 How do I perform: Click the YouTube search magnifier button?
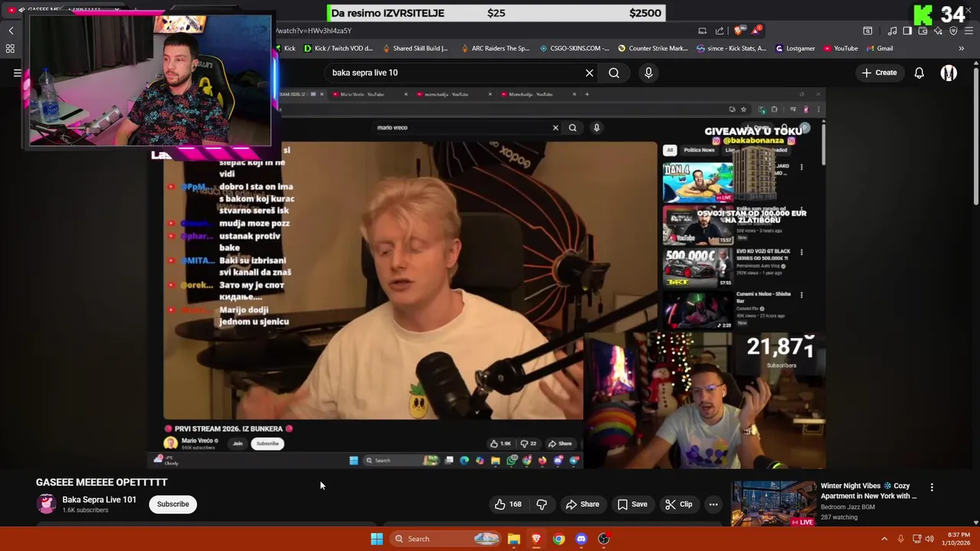coord(614,73)
